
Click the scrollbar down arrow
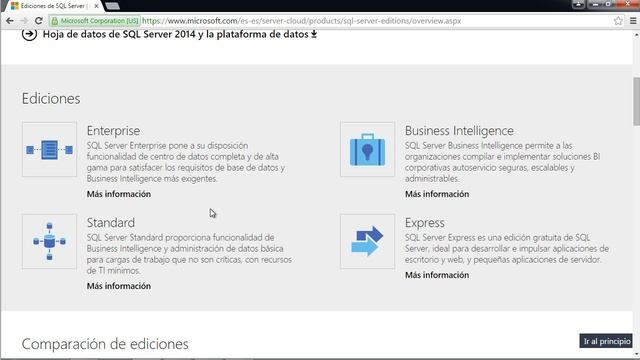point(636,355)
